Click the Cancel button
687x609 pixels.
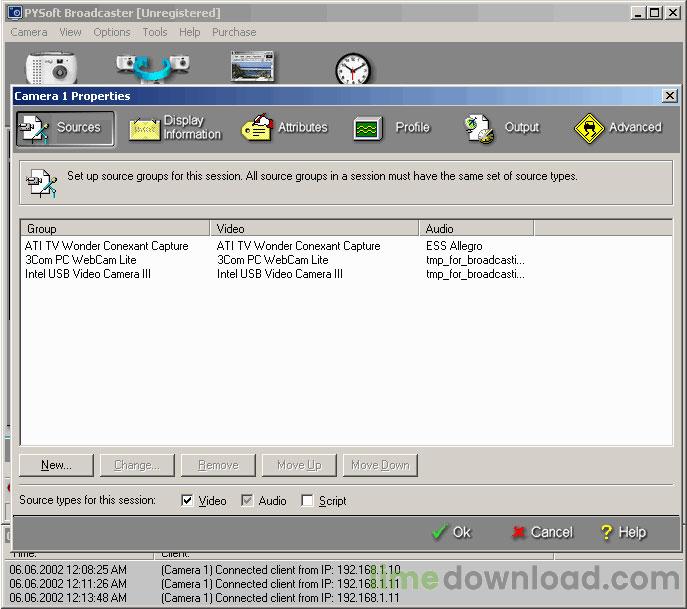pyautogui.click(x=541, y=532)
